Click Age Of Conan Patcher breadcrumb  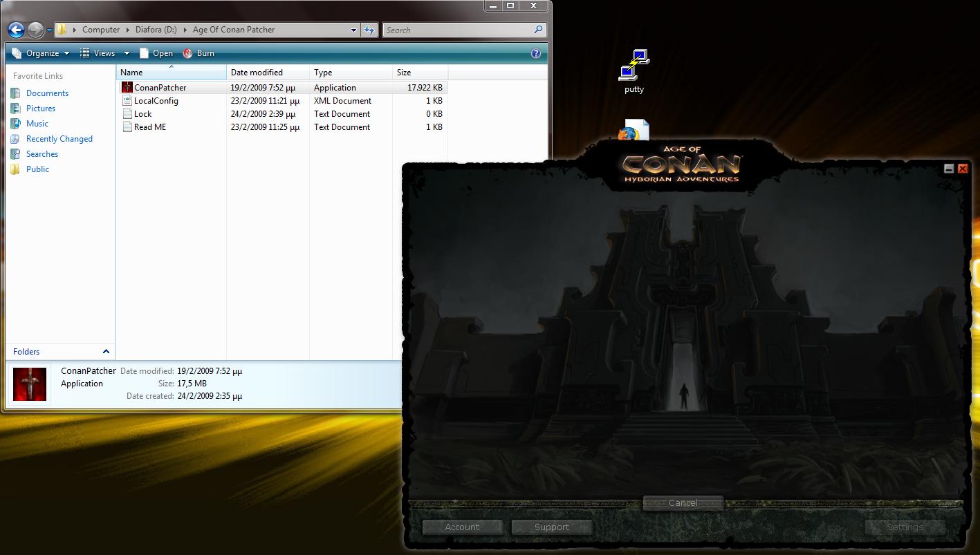click(x=234, y=30)
